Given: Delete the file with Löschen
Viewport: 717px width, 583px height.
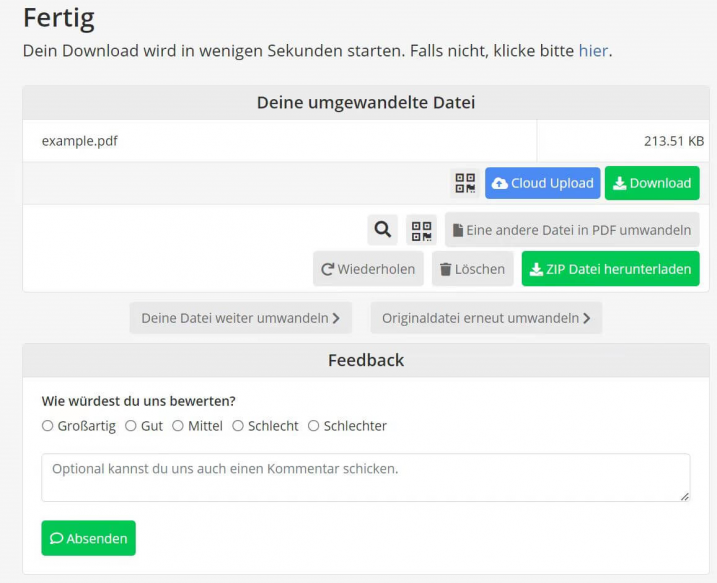Looking at the screenshot, I should (x=472, y=269).
